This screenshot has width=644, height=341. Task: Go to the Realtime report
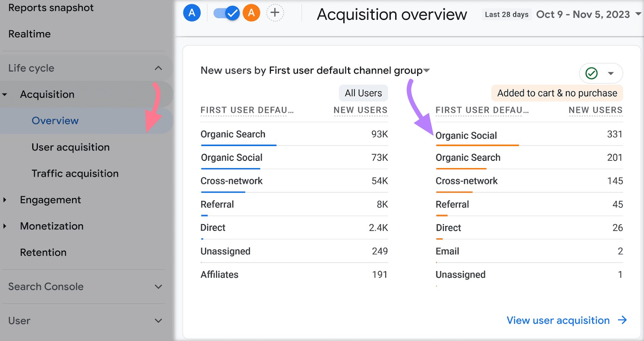[x=29, y=34]
